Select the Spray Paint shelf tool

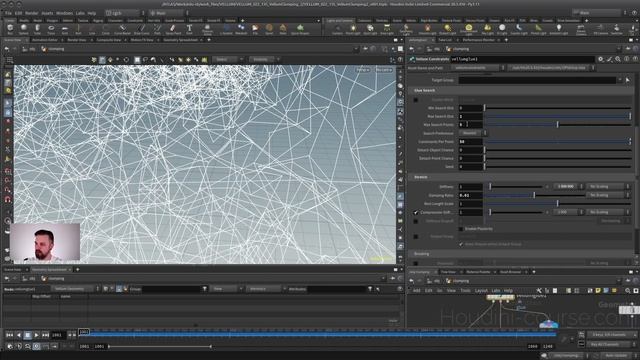pyautogui.click(x=173, y=29)
